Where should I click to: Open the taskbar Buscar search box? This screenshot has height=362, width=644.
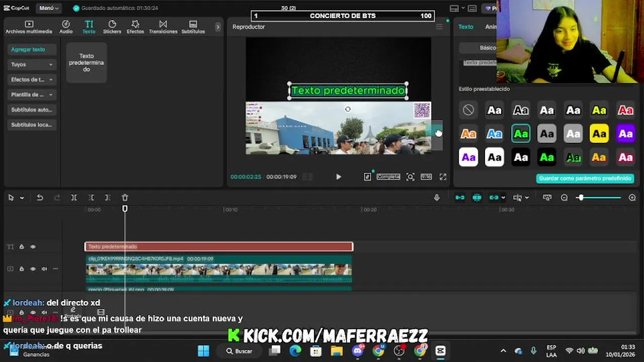(x=239, y=351)
